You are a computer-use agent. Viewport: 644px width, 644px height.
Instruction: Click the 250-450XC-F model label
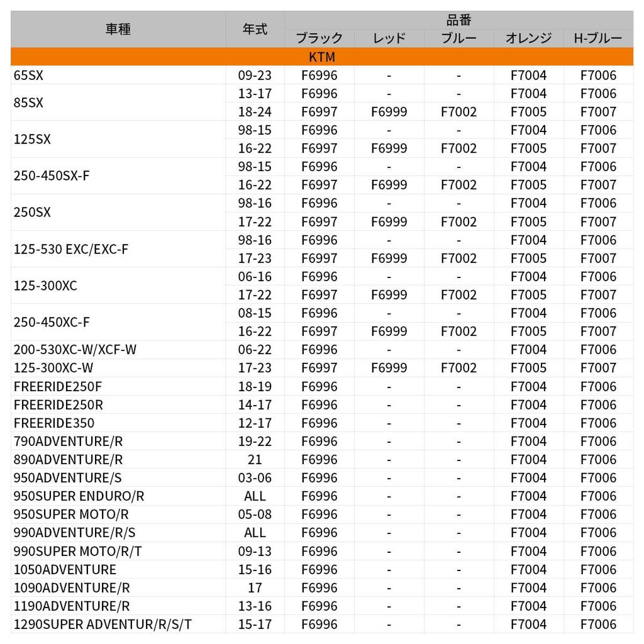(52, 322)
